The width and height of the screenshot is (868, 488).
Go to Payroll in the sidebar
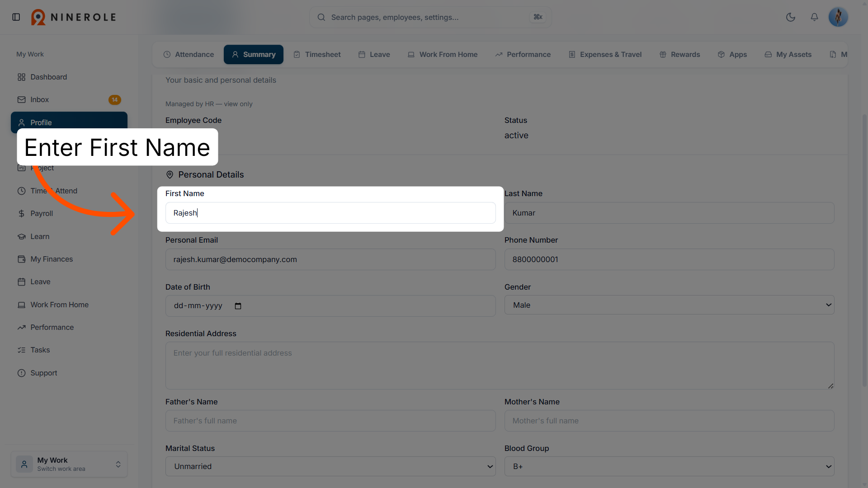(69, 214)
